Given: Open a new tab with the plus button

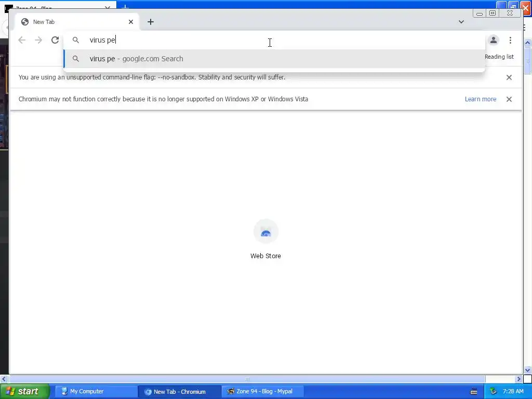Looking at the screenshot, I should 151,22.
